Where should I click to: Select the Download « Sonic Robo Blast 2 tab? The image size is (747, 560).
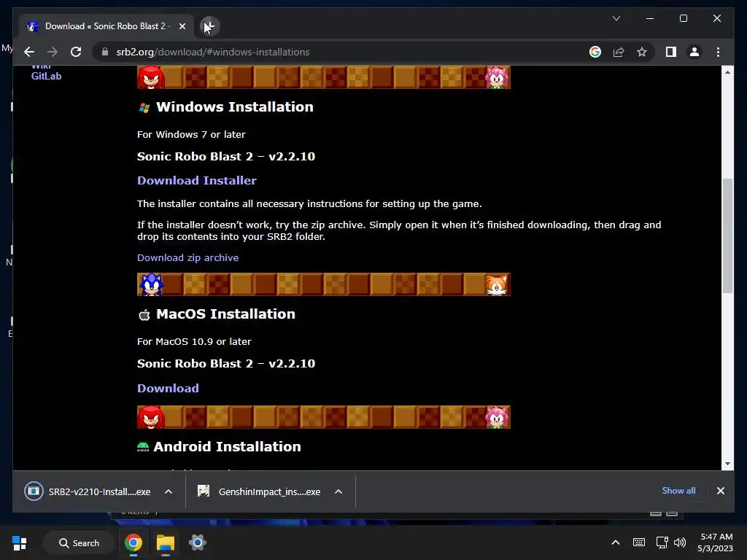(107, 26)
